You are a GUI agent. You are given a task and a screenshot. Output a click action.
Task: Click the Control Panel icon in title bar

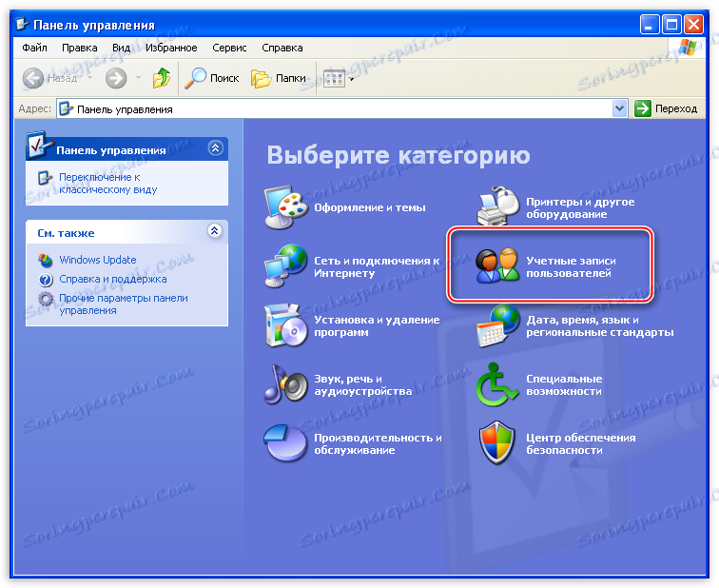[22, 24]
